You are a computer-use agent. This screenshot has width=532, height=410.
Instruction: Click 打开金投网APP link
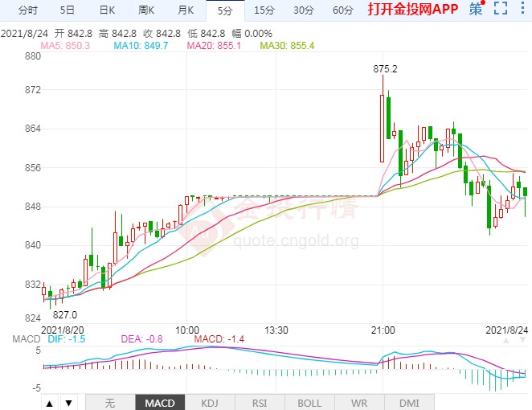412,10
